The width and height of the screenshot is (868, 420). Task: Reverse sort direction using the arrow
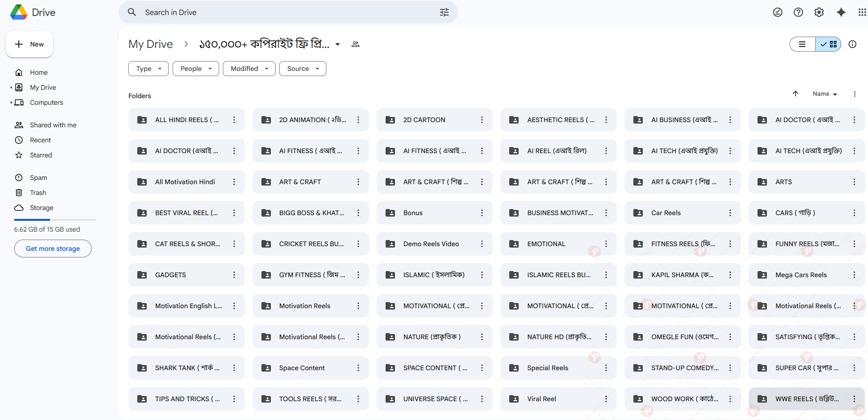[796, 93]
